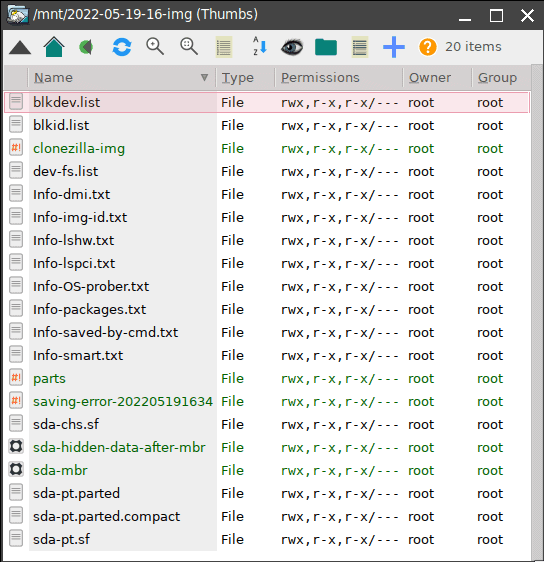Click the document icon beside blkdev.list
544x562 pixels.
coord(16,101)
